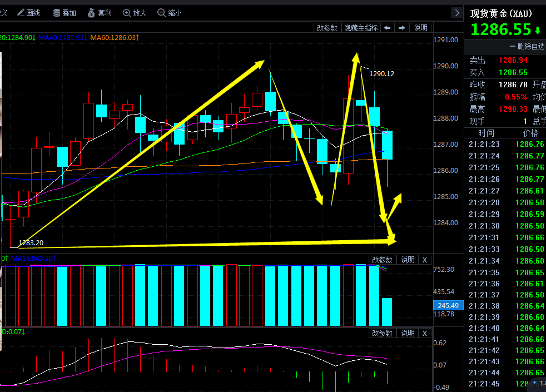Select the 画线 draw line tool
The image size is (546, 392).
click(x=29, y=12)
